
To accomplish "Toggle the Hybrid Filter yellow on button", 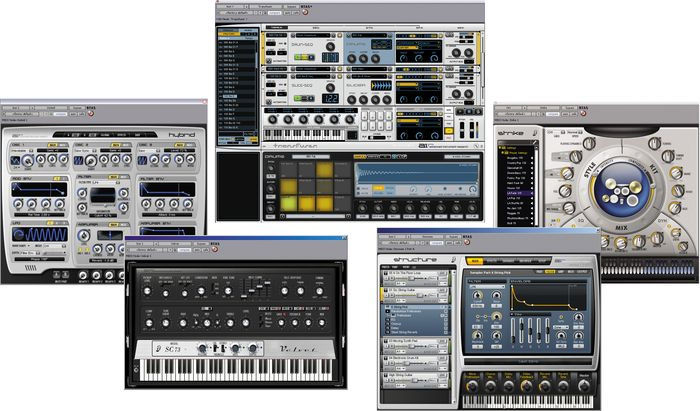I will pyautogui.click(x=113, y=177).
